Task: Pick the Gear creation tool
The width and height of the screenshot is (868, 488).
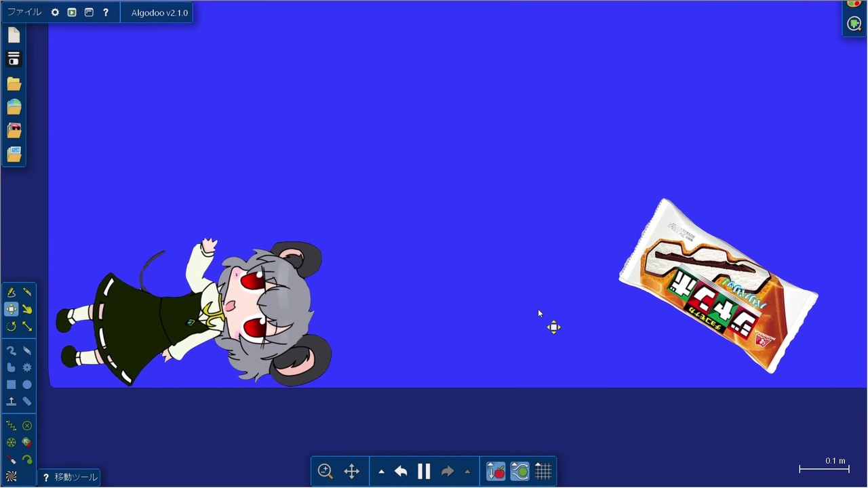Action: coord(27,367)
